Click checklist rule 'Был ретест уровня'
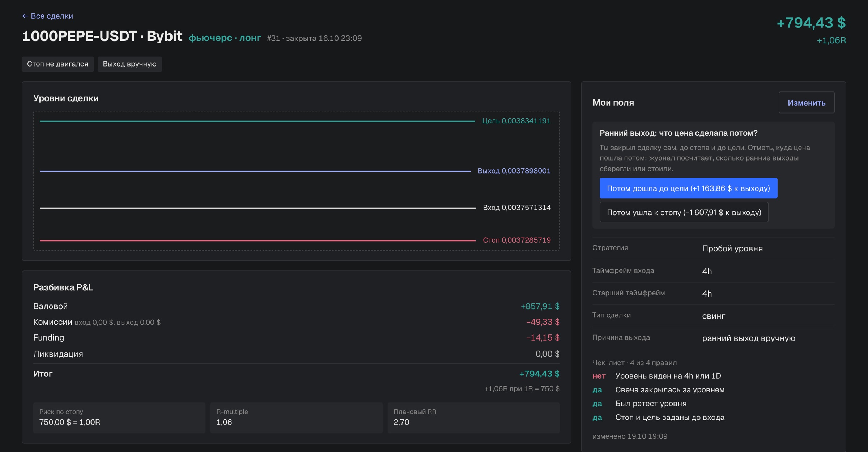Viewport: 868px width, 452px height. coord(651,404)
